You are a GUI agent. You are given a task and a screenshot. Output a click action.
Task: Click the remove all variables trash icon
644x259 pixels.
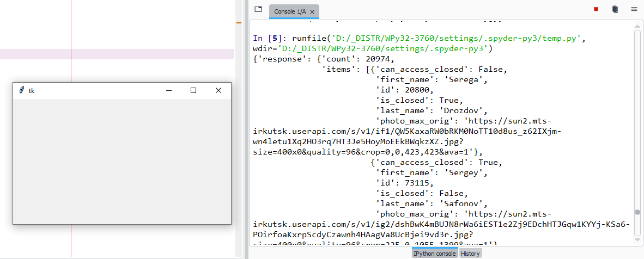615,9
